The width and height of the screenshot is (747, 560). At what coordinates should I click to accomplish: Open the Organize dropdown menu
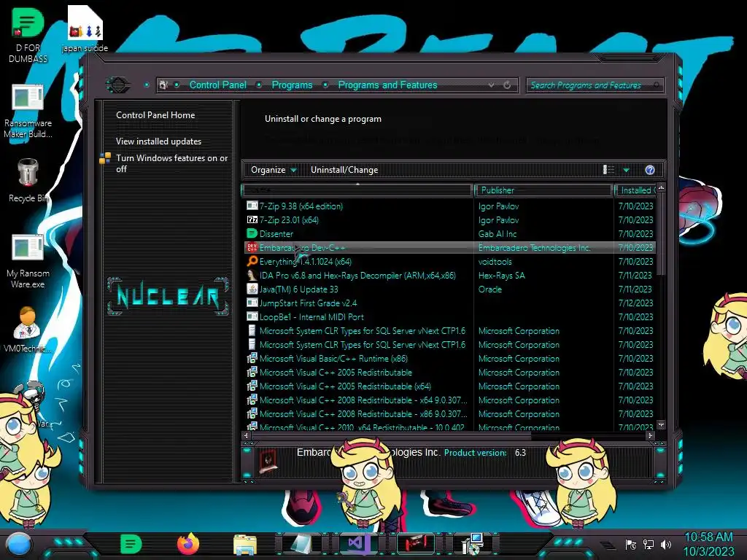274,170
